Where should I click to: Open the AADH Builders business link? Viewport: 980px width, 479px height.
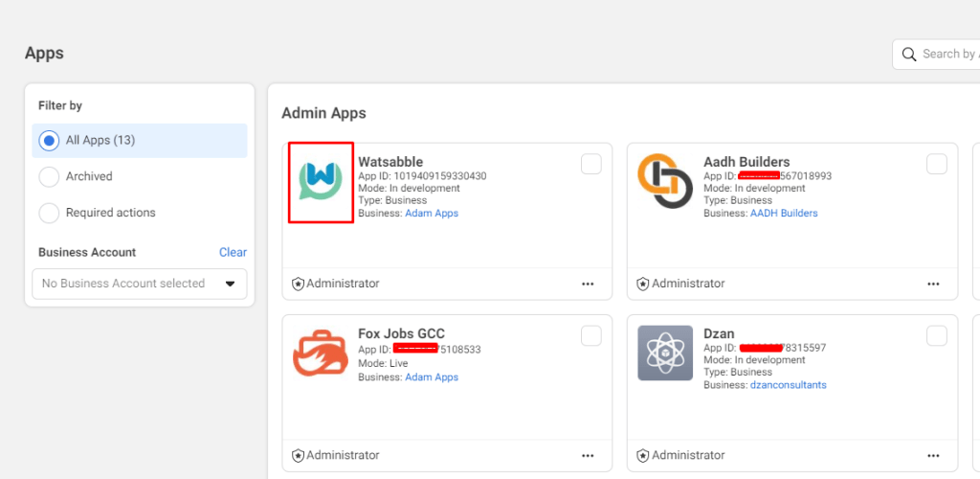(784, 214)
